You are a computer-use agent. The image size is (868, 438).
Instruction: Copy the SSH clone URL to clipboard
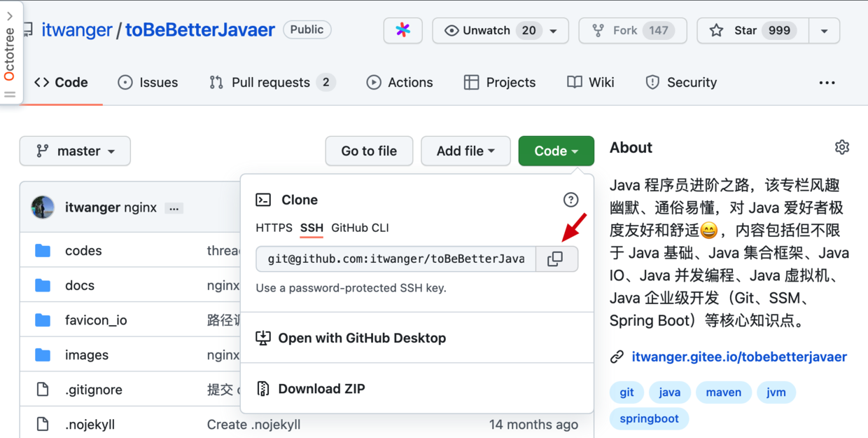pyautogui.click(x=555, y=259)
